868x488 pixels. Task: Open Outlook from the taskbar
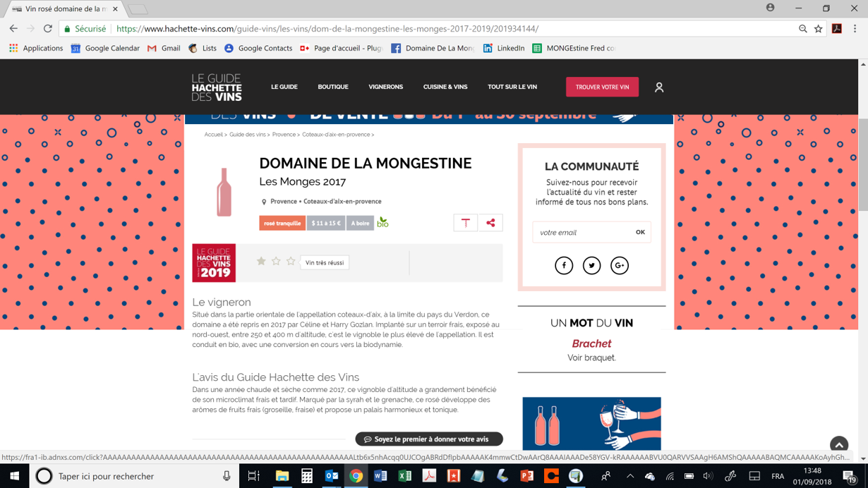pos(332,476)
